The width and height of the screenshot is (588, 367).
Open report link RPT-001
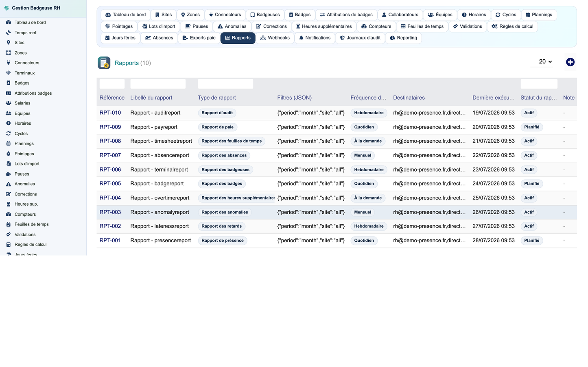click(x=110, y=240)
